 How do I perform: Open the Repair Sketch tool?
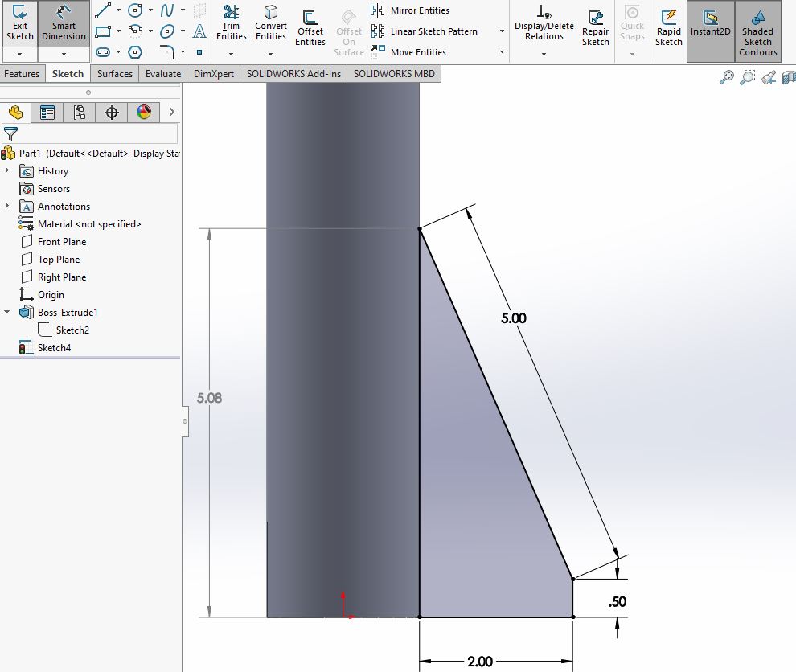[x=595, y=28]
